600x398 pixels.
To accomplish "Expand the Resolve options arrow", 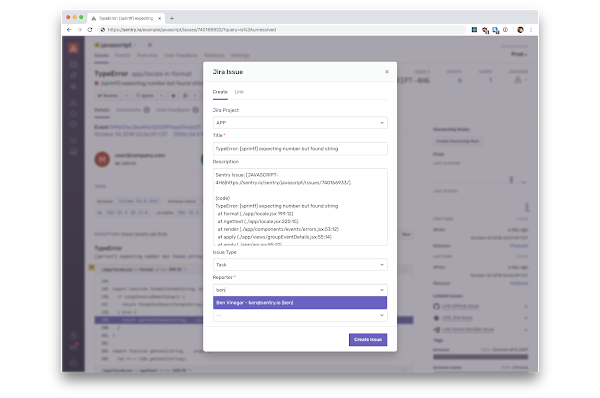I will coord(126,95).
